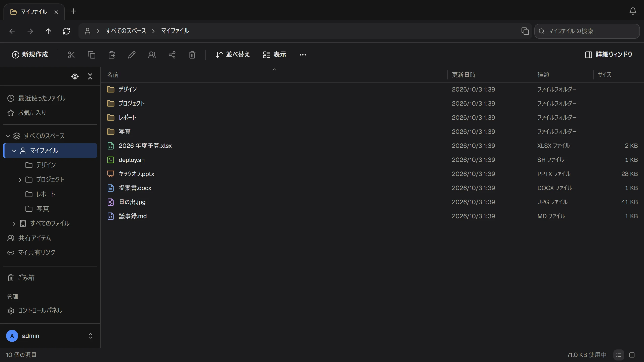Viewport: 644px width, 362px height.
Task: Collapse the マイファイル tree chevron
Action: coord(14,151)
